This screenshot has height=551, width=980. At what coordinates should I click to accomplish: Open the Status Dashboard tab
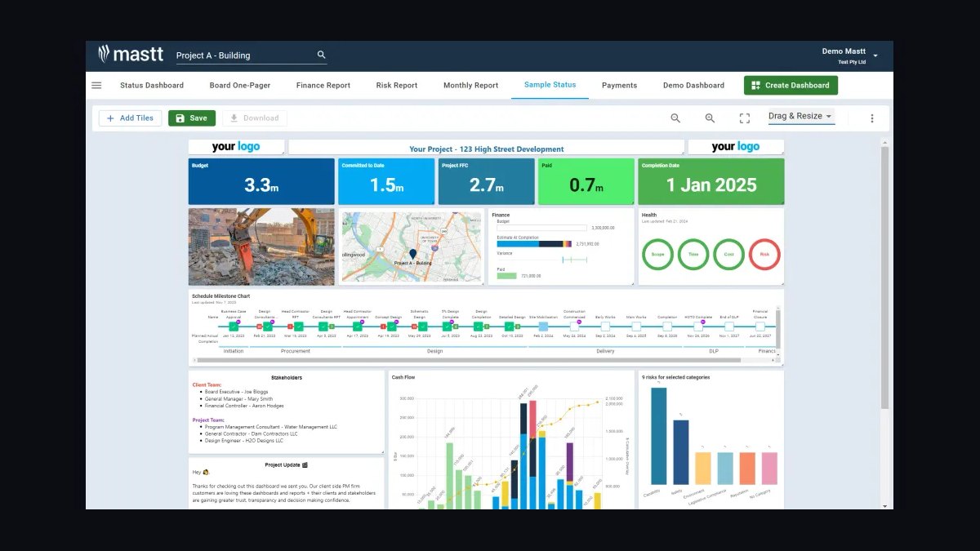click(x=152, y=85)
